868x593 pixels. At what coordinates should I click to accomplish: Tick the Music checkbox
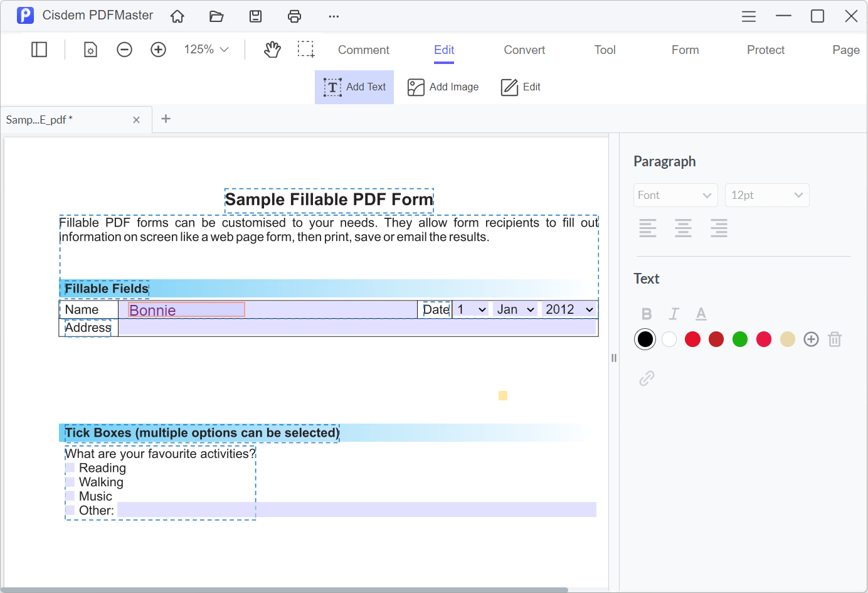click(x=70, y=496)
